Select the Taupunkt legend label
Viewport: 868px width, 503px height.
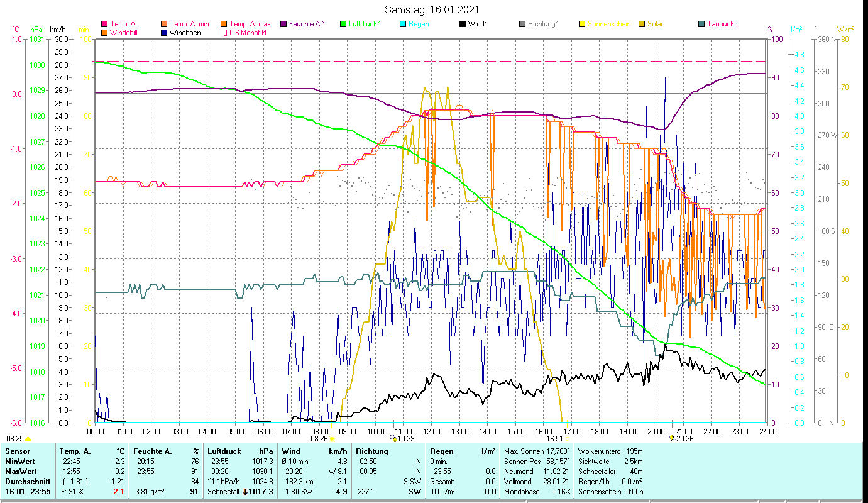click(x=721, y=25)
